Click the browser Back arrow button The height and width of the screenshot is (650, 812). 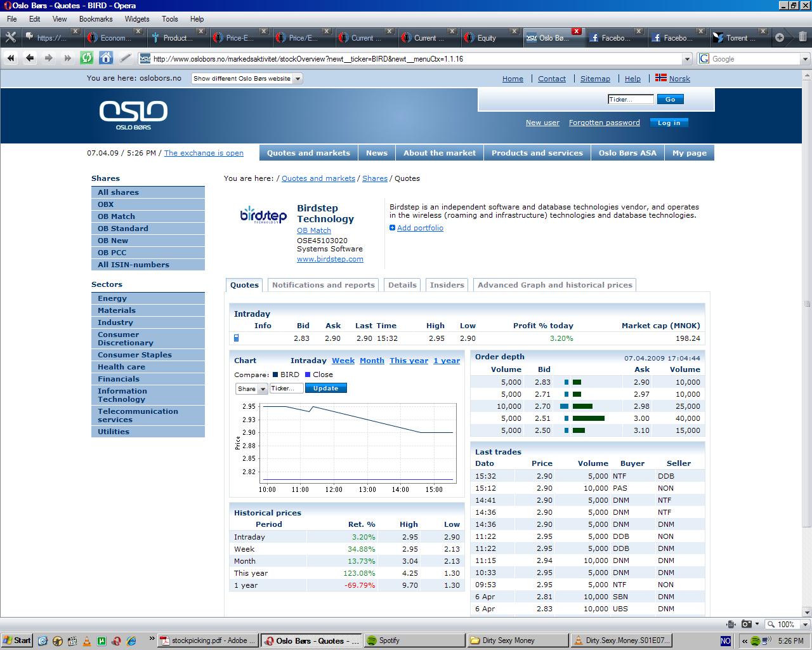(30, 58)
